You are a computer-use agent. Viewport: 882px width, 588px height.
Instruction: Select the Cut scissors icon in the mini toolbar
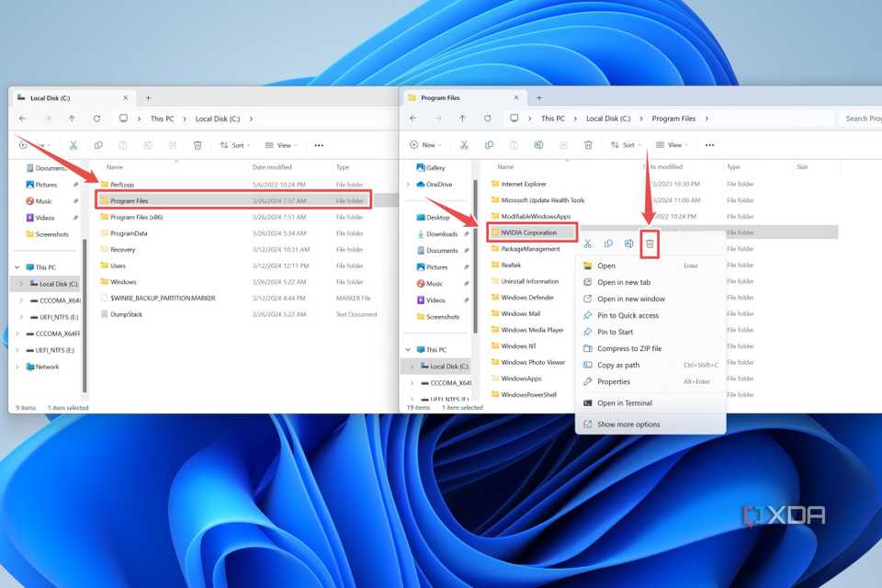(588, 243)
